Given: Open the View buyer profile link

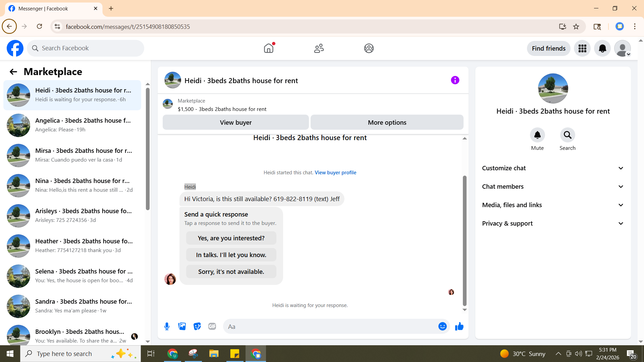Looking at the screenshot, I should (x=335, y=173).
